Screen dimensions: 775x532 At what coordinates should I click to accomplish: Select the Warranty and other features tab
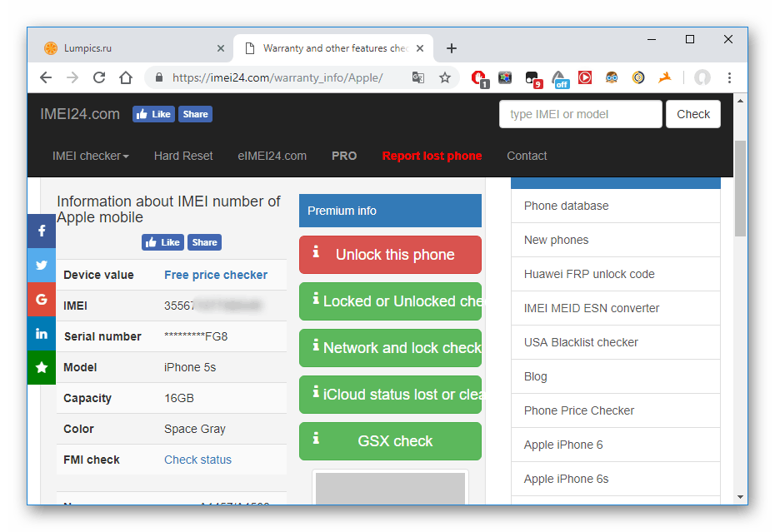[333, 48]
